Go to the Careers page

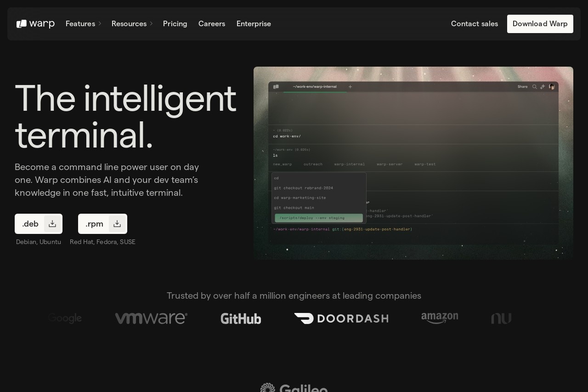pos(212,24)
